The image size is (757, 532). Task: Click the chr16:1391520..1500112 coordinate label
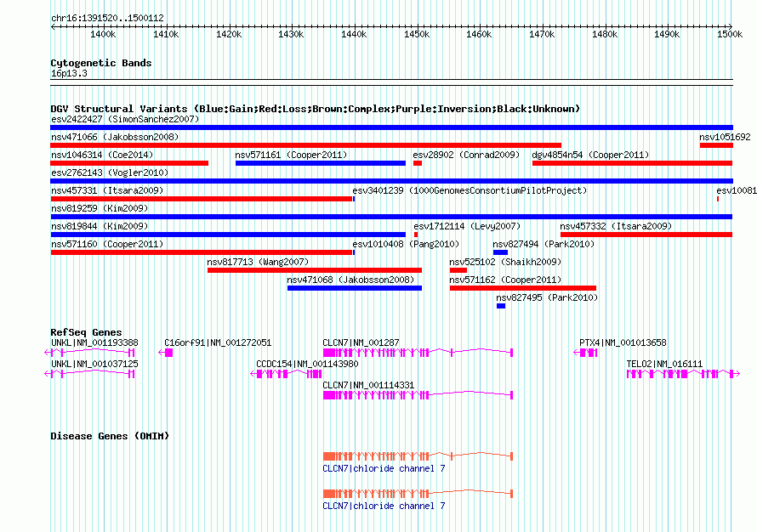107,18
